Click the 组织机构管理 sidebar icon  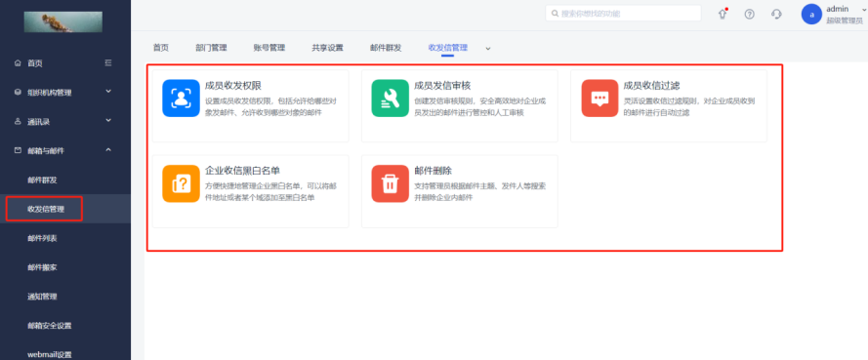18,92
